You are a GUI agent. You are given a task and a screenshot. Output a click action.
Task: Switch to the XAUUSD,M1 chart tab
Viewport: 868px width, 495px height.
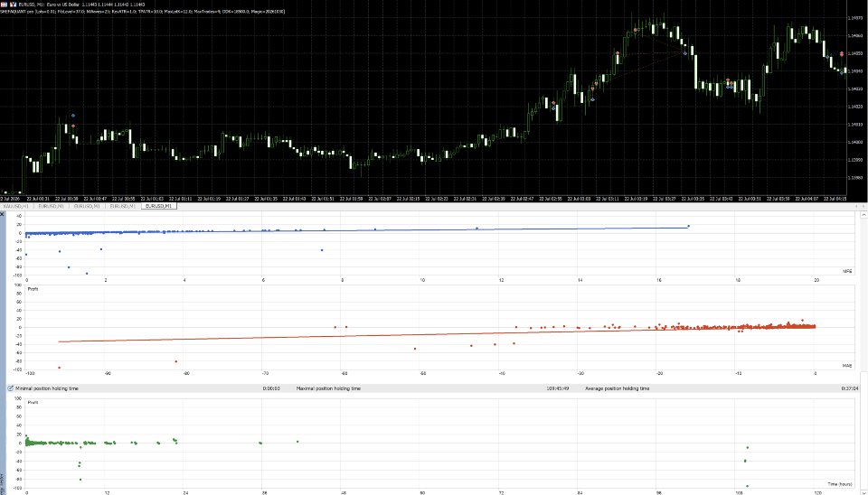click(16, 206)
